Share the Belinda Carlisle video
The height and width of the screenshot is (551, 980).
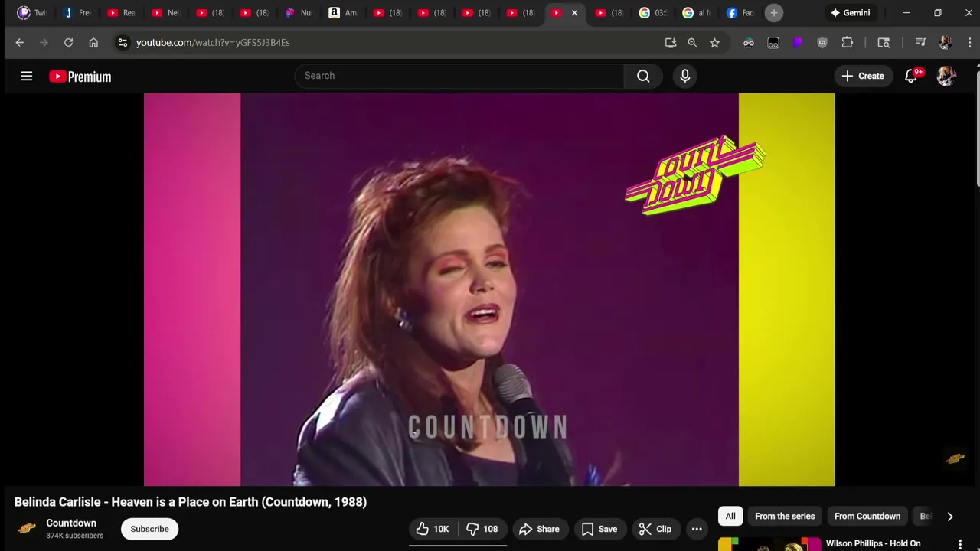pyautogui.click(x=539, y=529)
